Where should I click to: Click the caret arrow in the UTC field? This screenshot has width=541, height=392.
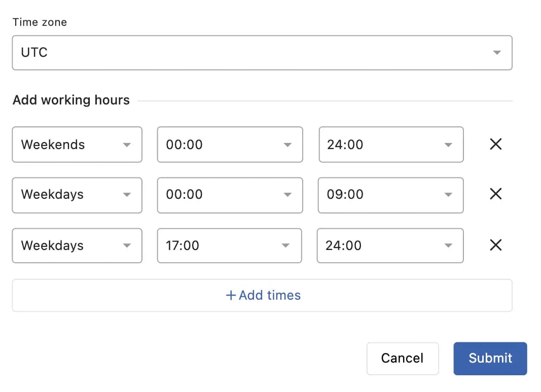click(x=497, y=53)
